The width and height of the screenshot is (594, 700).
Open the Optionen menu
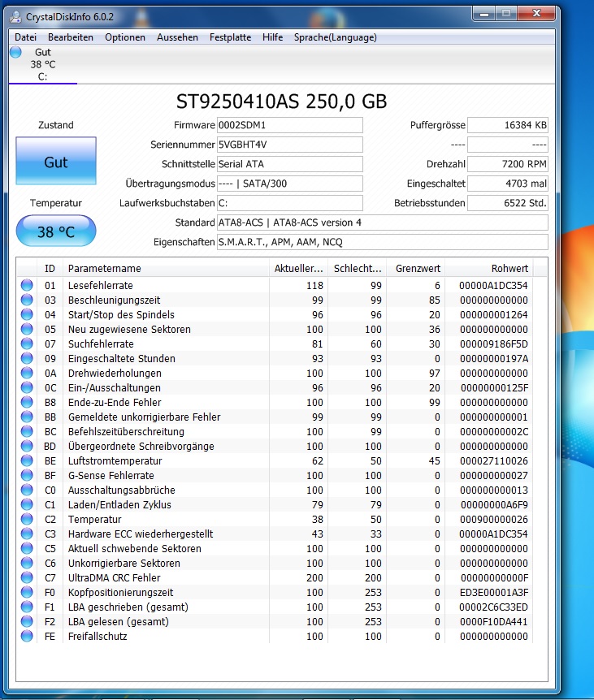click(x=125, y=37)
